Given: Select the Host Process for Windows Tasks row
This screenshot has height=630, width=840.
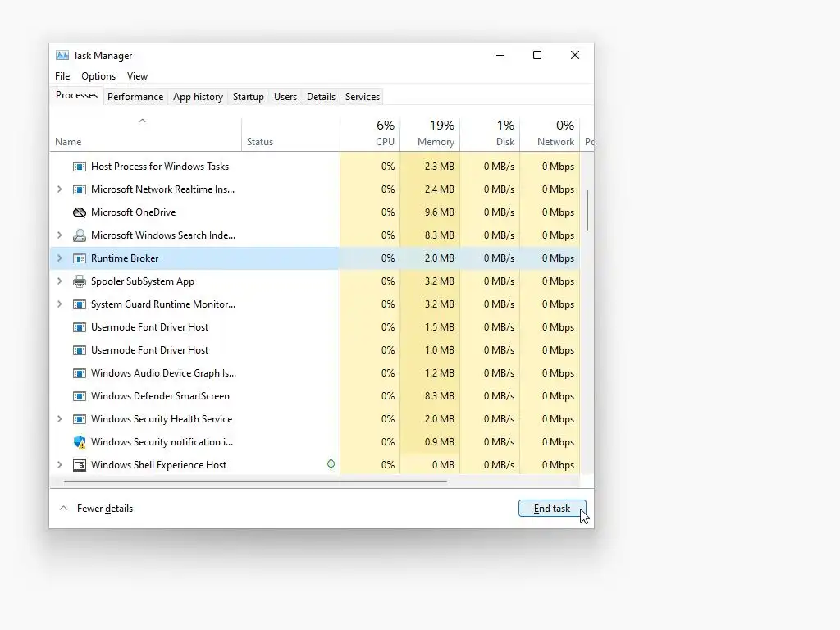Looking at the screenshot, I should point(315,167).
